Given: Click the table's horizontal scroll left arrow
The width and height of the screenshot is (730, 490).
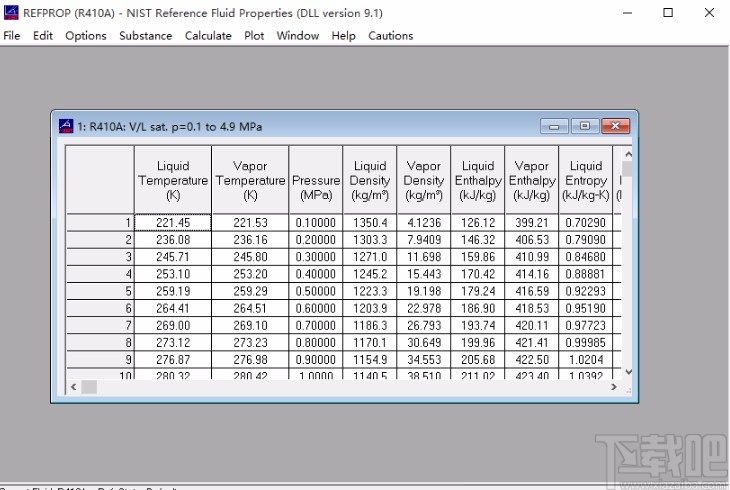Looking at the screenshot, I should 74,387.
